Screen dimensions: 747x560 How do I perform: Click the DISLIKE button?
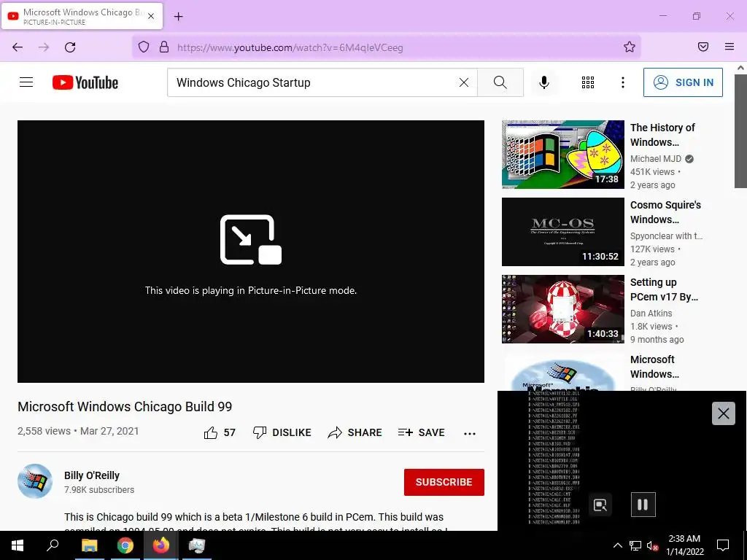[282, 432]
